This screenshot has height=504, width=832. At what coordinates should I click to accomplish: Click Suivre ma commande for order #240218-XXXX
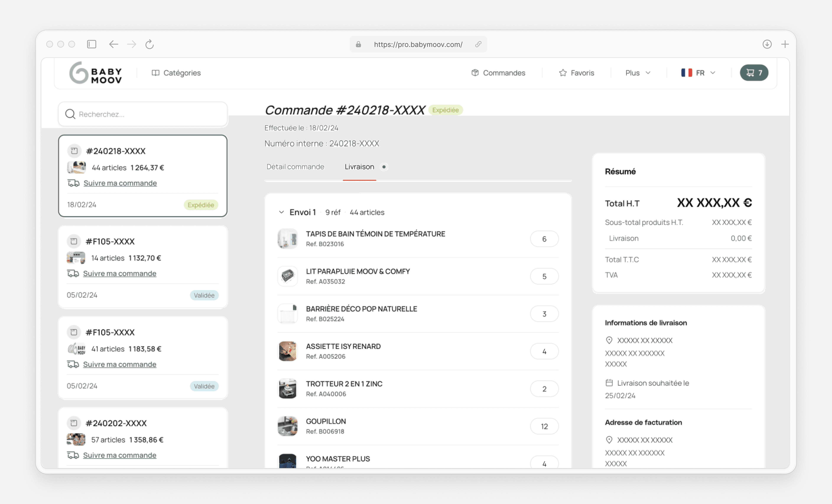coord(120,183)
